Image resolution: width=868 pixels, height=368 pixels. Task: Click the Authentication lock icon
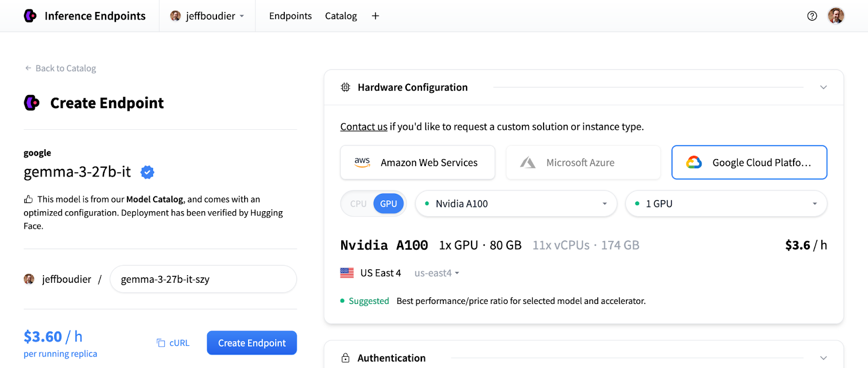click(346, 358)
